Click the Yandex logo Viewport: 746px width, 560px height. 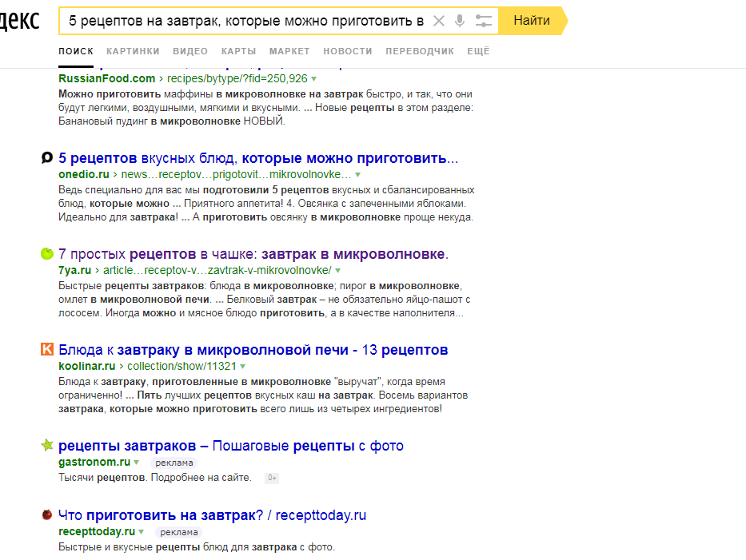pos(19,20)
